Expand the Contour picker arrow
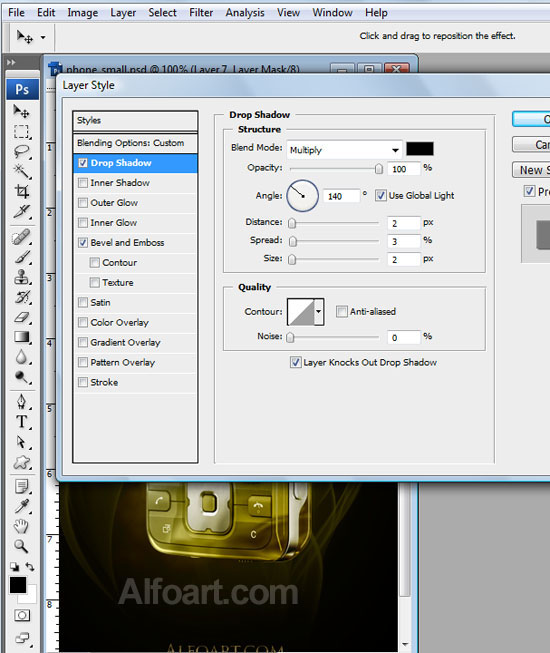The height and width of the screenshot is (653, 550). [x=319, y=311]
